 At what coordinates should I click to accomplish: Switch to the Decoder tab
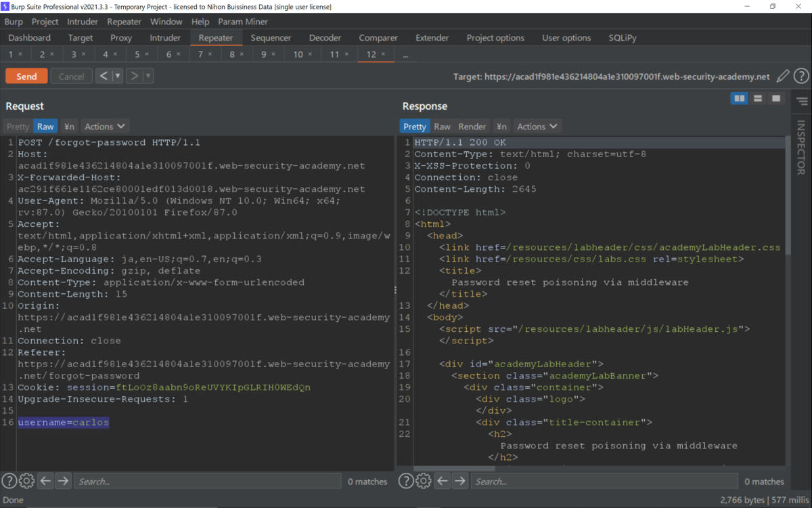click(325, 38)
